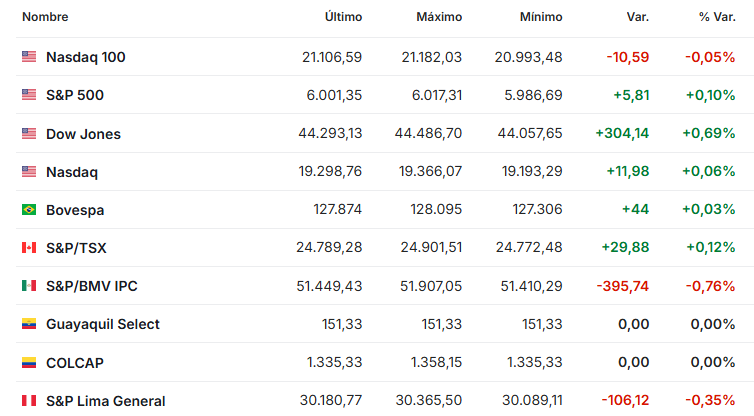Open the Bovespa index link

[75, 210]
